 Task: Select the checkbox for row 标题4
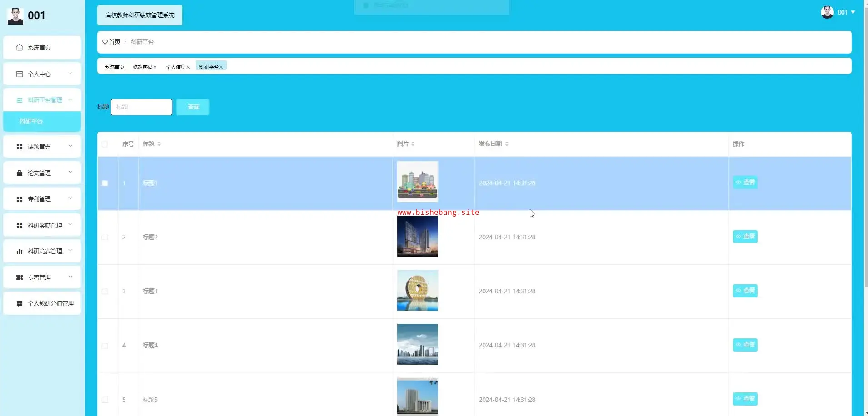[105, 346]
